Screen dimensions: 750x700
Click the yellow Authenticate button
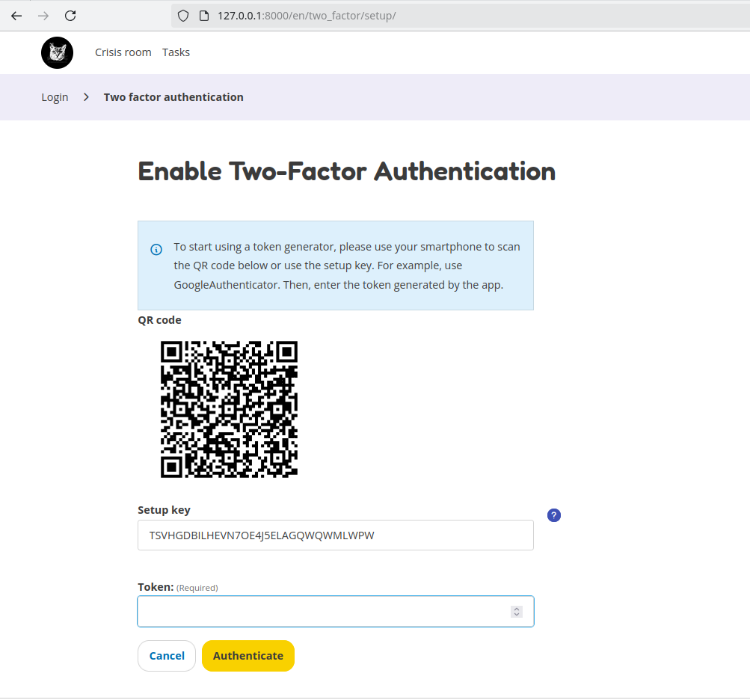tap(248, 656)
